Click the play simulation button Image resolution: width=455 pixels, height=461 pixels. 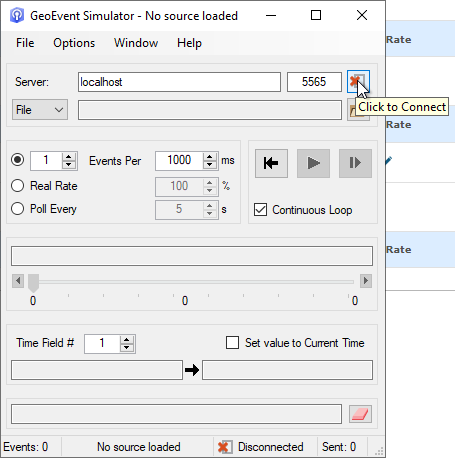click(x=313, y=163)
